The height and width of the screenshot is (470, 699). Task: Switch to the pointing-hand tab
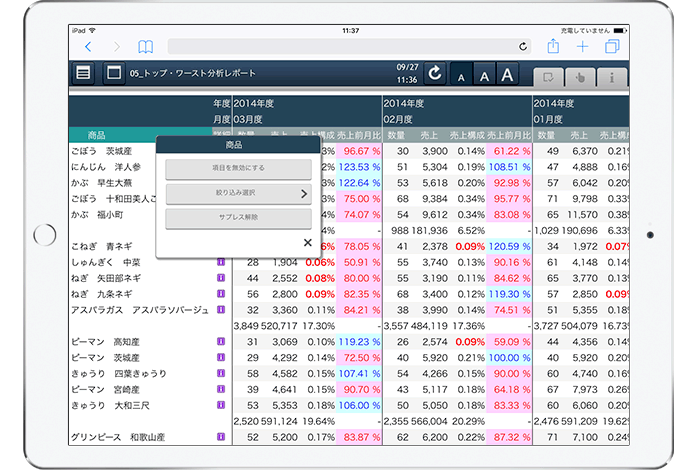[580, 78]
